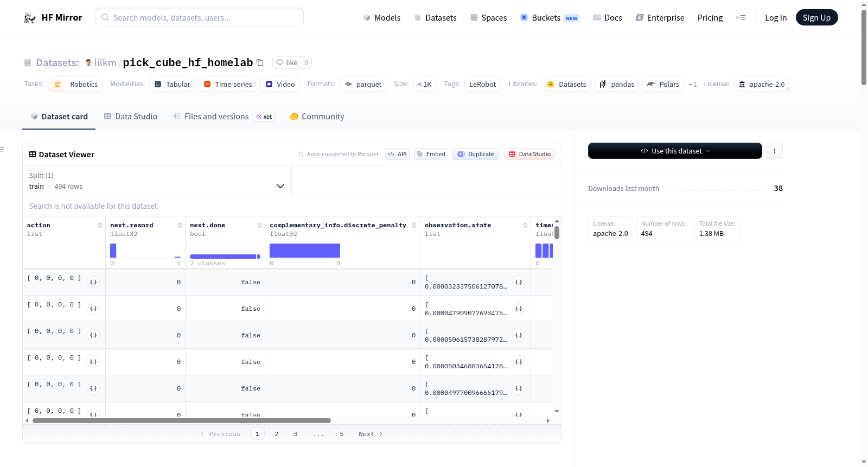
Task: Click the next.reward histogram bar
Action: (x=113, y=251)
